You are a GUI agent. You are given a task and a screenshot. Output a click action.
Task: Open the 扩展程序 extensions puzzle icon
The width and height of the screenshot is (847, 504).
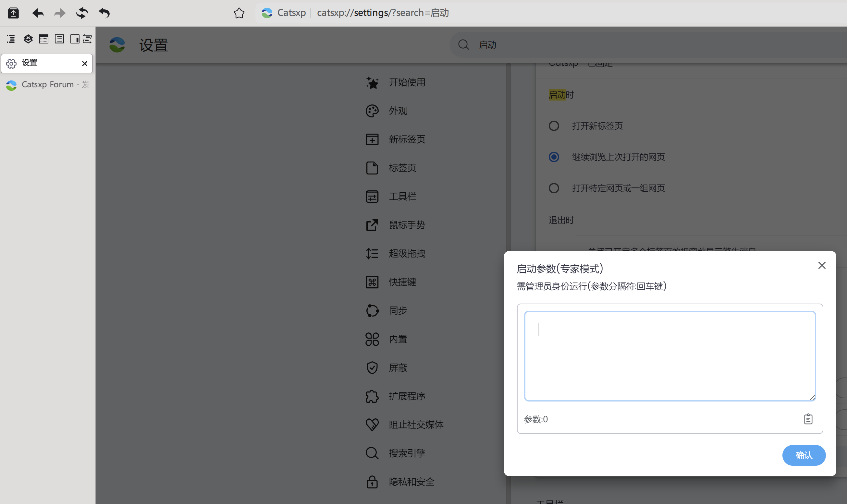[372, 396]
